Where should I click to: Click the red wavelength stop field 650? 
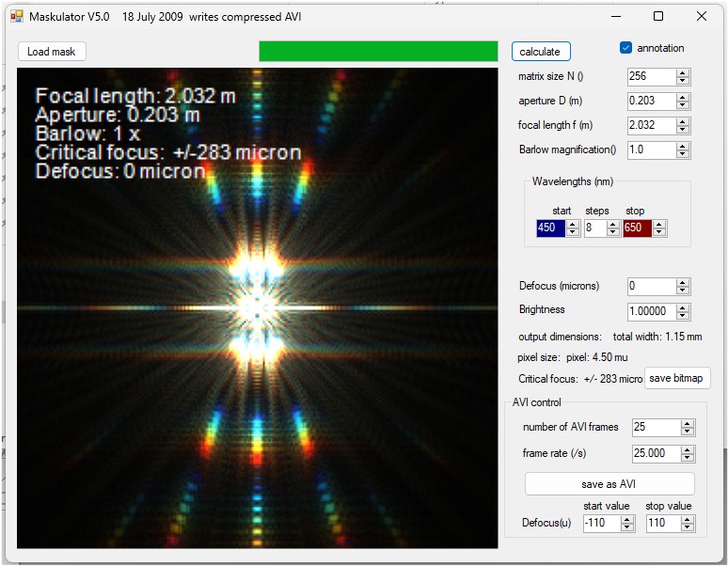pos(638,228)
